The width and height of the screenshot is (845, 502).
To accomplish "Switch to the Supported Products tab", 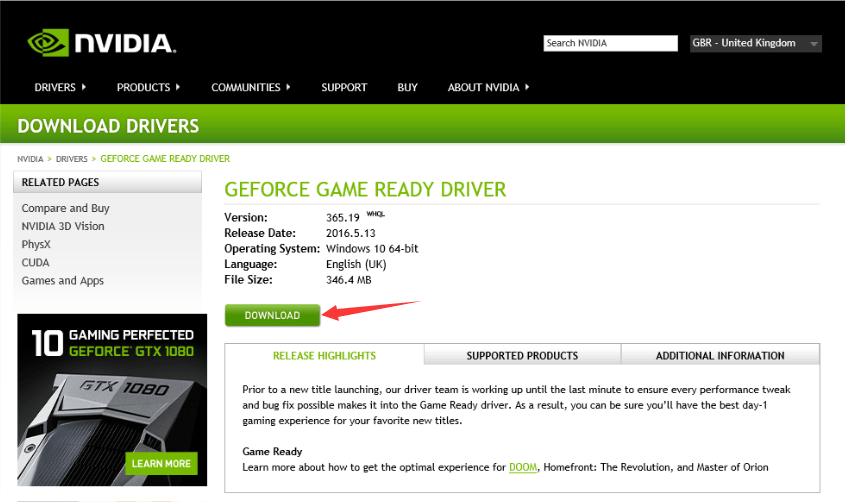I will [522, 355].
